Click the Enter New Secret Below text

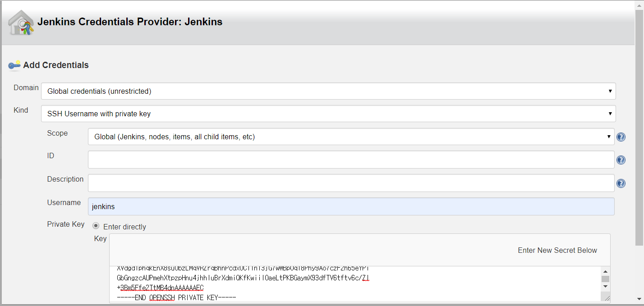[557, 250]
